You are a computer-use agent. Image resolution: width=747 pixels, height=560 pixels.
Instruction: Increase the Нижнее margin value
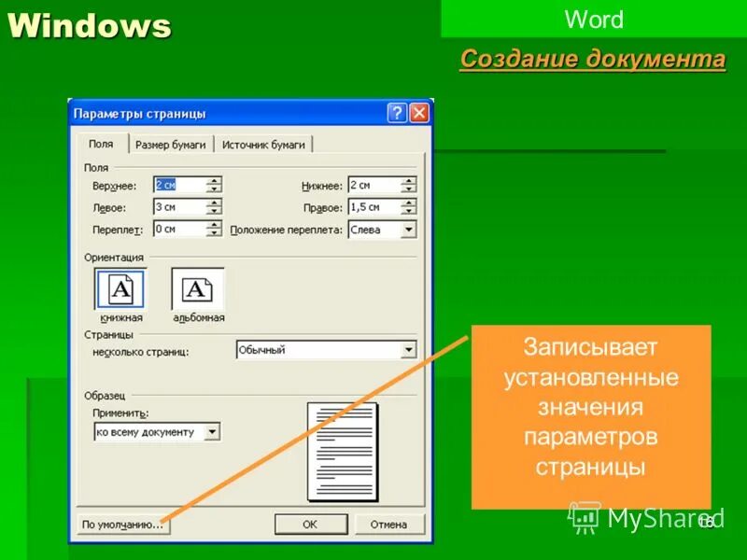tap(409, 181)
